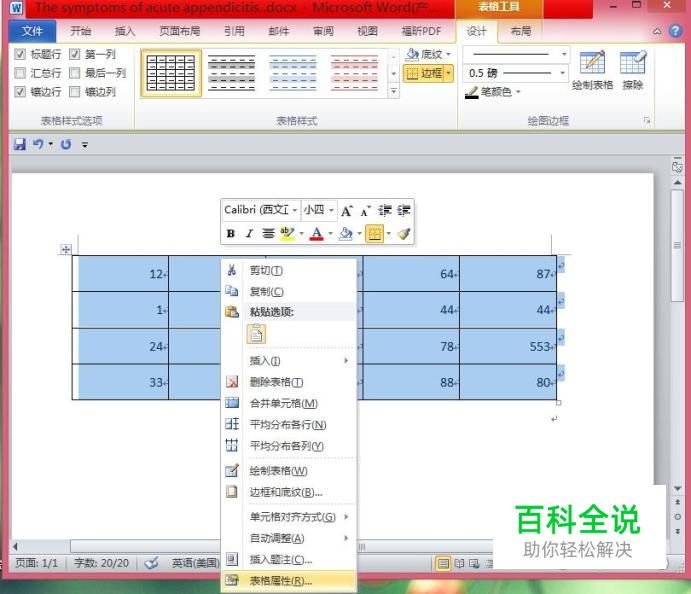The width and height of the screenshot is (691, 594).
Task: Select the Draw Table (绘制表格) ribbon icon
Action: tap(592, 63)
